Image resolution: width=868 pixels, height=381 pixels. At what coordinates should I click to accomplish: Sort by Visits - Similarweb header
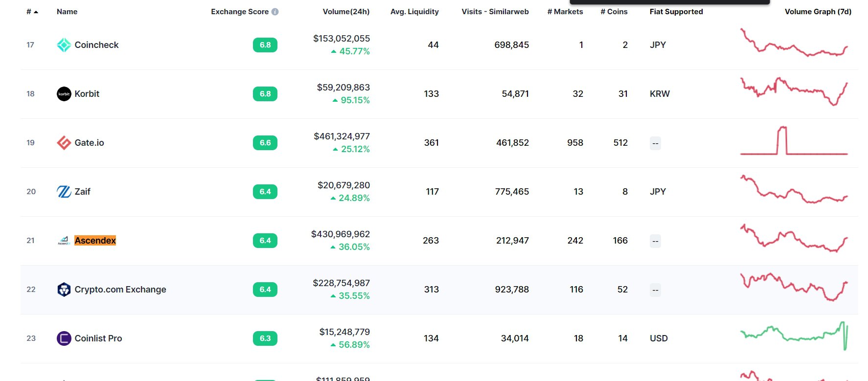tap(495, 12)
